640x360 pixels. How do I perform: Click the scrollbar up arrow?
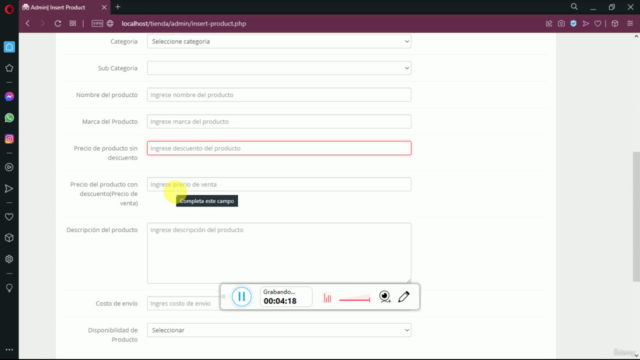point(636,36)
